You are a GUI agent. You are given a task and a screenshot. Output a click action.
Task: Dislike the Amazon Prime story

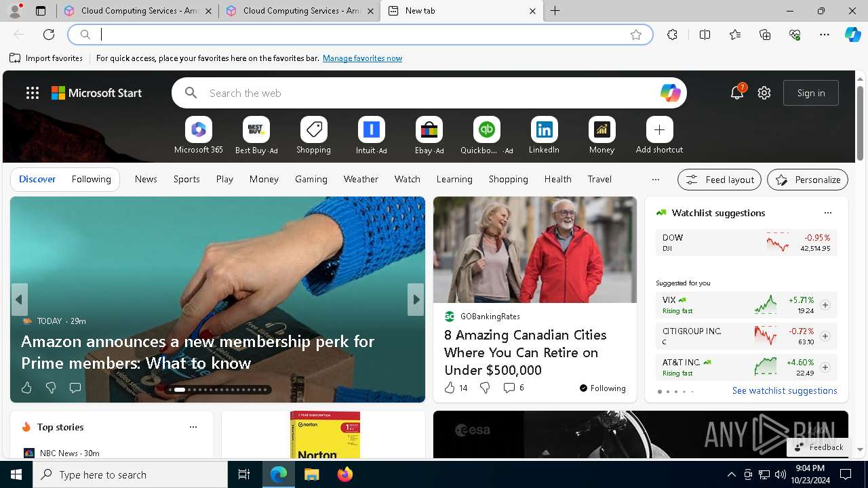pyautogui.click(x=51, y=388)
